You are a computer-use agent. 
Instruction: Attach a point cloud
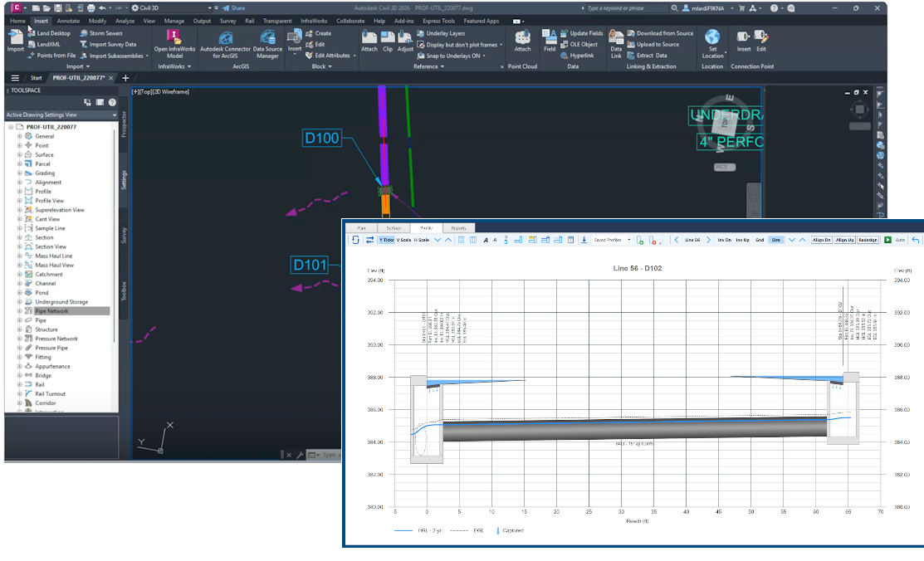click(x=523, y=41)
